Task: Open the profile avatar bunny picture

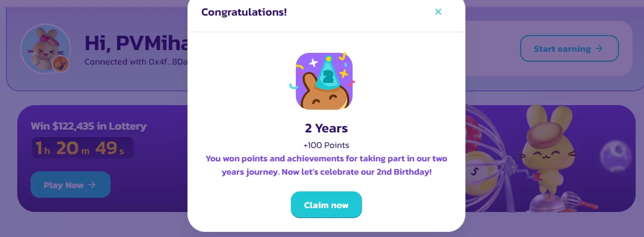Action: click(x=45, y=48)
